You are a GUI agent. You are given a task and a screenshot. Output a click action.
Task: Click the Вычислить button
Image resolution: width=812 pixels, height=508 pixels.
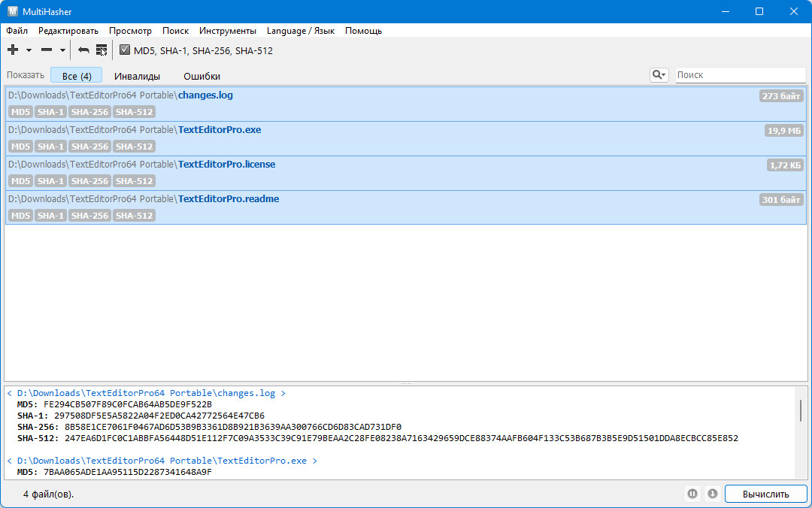pos(765,494)
